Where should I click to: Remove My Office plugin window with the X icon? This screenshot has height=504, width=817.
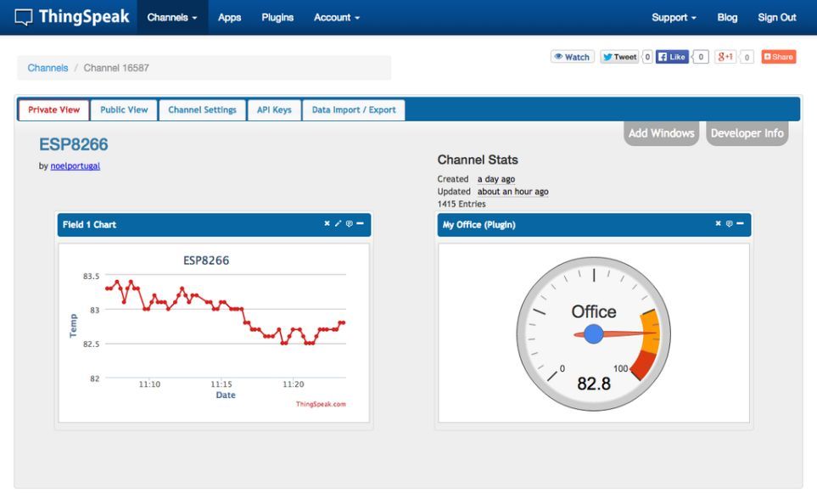(x=718, y=223)
